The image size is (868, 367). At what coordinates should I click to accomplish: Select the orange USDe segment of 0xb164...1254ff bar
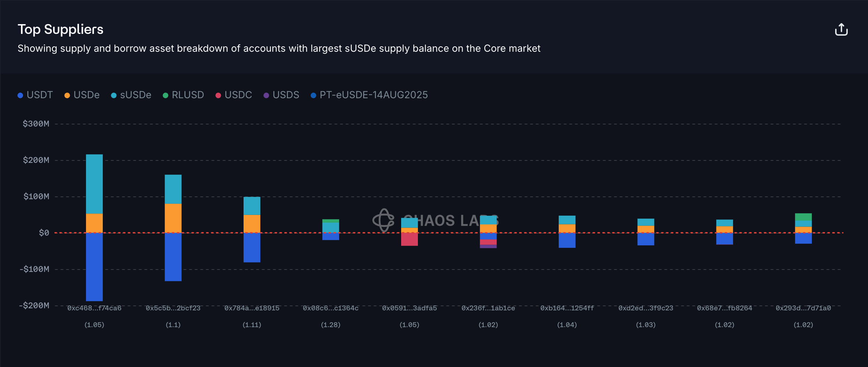[x=567, y=229]
